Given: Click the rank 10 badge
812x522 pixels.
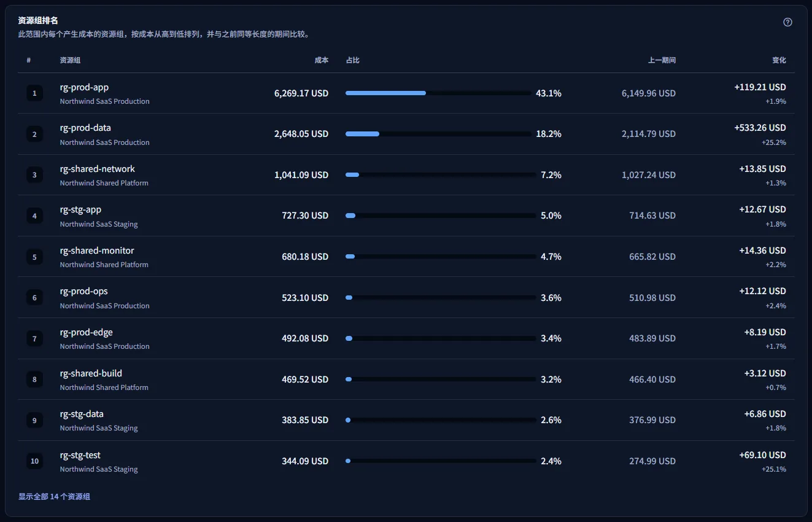Looking at the screenshot, I should tap(34, 461).
